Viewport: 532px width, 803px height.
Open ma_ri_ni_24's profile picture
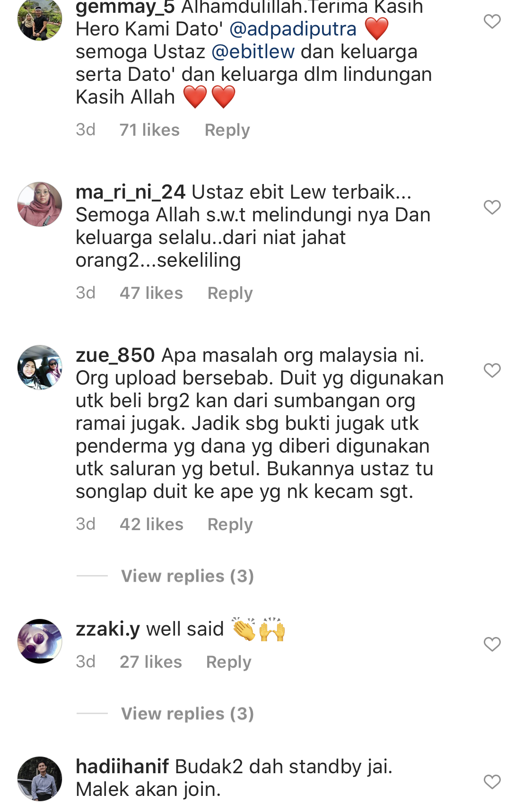40,204
